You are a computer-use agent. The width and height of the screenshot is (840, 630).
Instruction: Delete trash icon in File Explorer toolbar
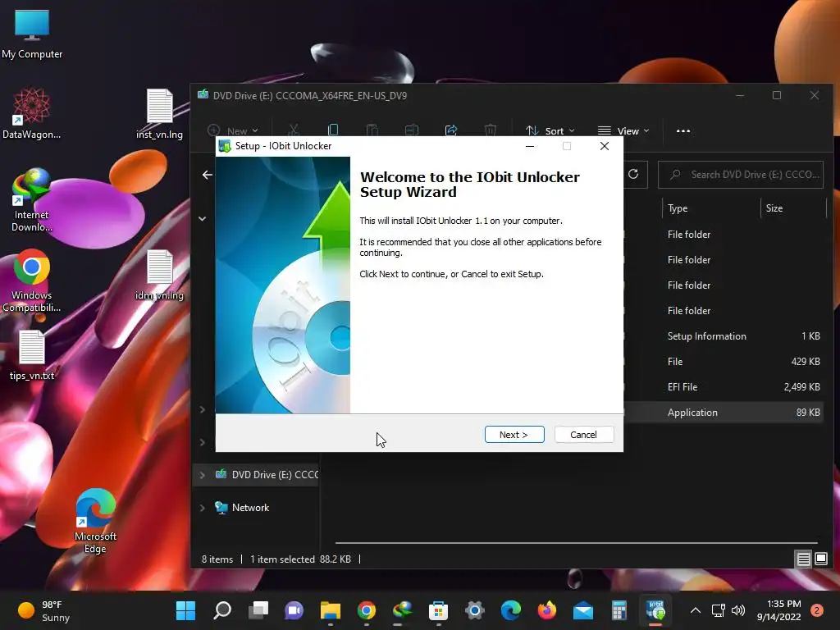pyautogui.click(x=491, y=130)
